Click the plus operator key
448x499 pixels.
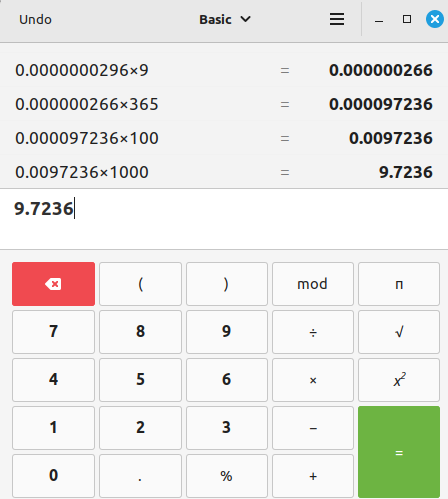(x=313, y=476)
